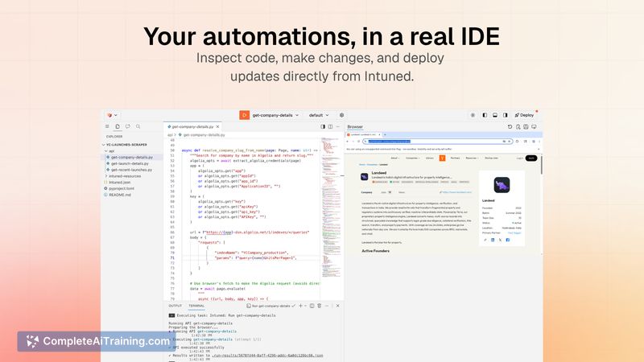Open README.md file
The height and width of the screenshot is (362, 644).
click(x=120, y=195)
